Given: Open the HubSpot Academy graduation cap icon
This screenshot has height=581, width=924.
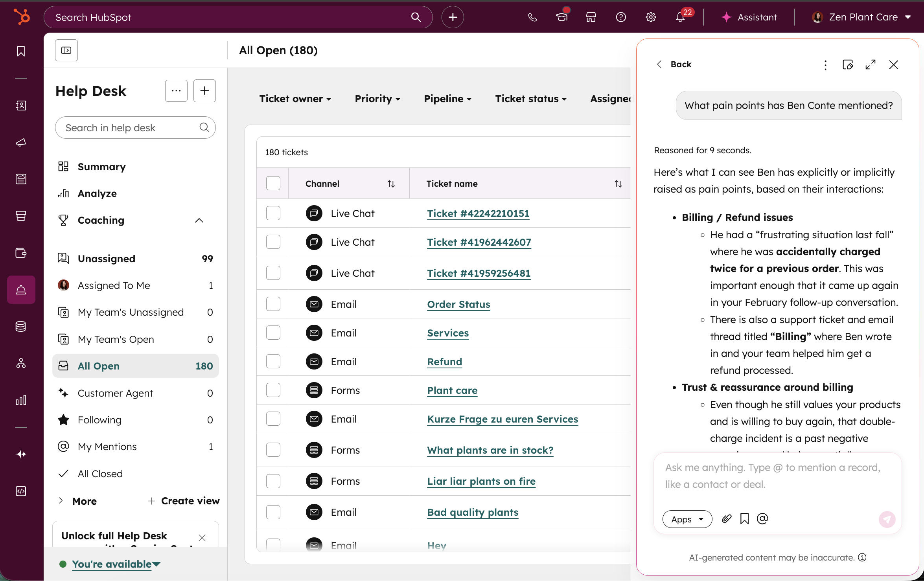Looking at the screenshot, I should pyautogui.click(x=562, y=17).
